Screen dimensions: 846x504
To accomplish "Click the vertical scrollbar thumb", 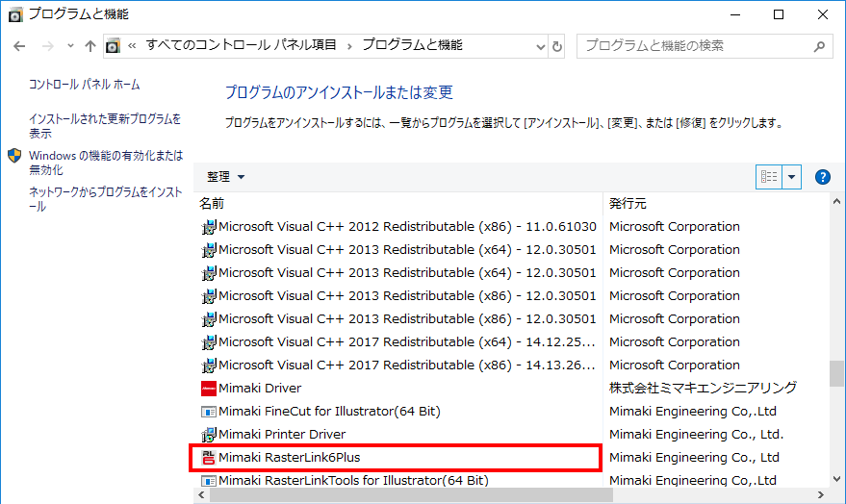I will click(x=836, y=373).
